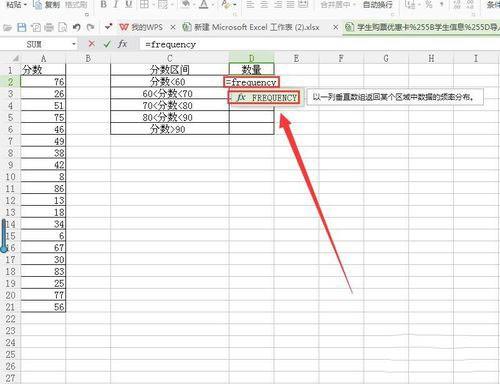This screenshot has height=384, width=500.
Task: Click the format painter button
Action: pos(76,5)
